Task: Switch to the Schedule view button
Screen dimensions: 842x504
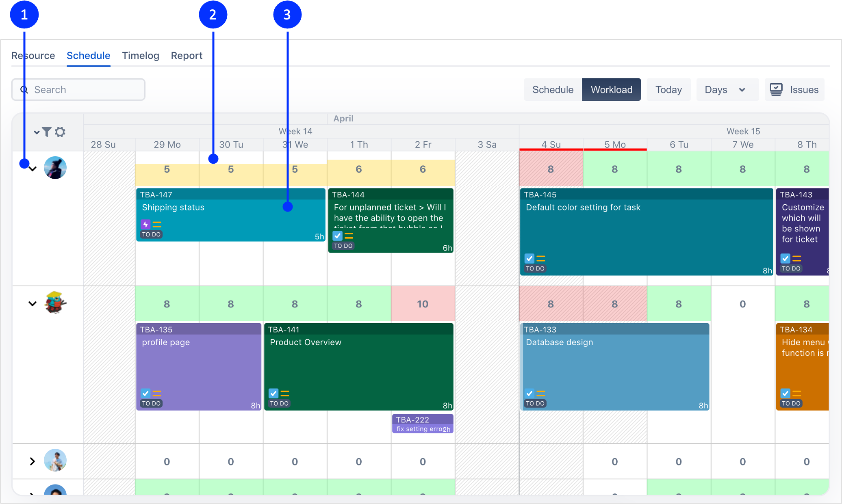Action: pos(553,89)
